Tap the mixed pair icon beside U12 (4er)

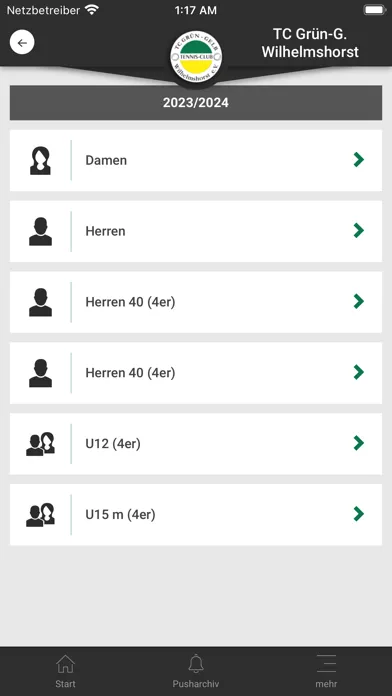pyautogui.click(x=40, y=444)
